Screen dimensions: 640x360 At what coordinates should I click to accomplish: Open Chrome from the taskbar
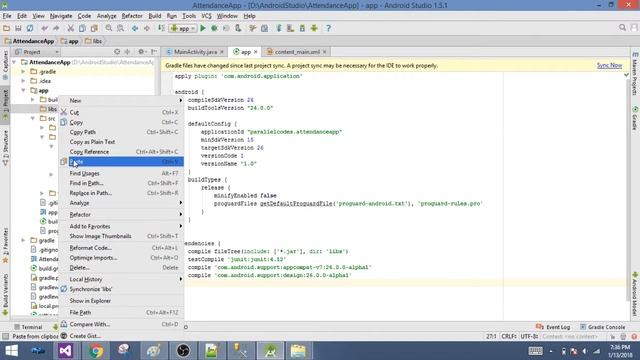click(x=96, y=351)
